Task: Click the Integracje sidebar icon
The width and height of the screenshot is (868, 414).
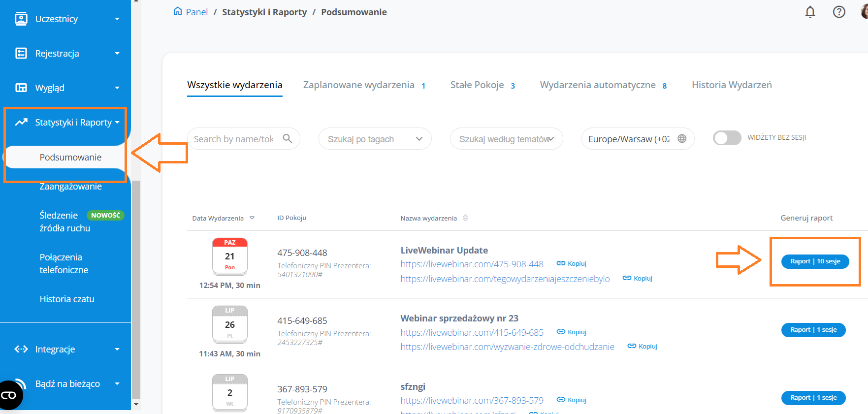Action: coord(21,349)
